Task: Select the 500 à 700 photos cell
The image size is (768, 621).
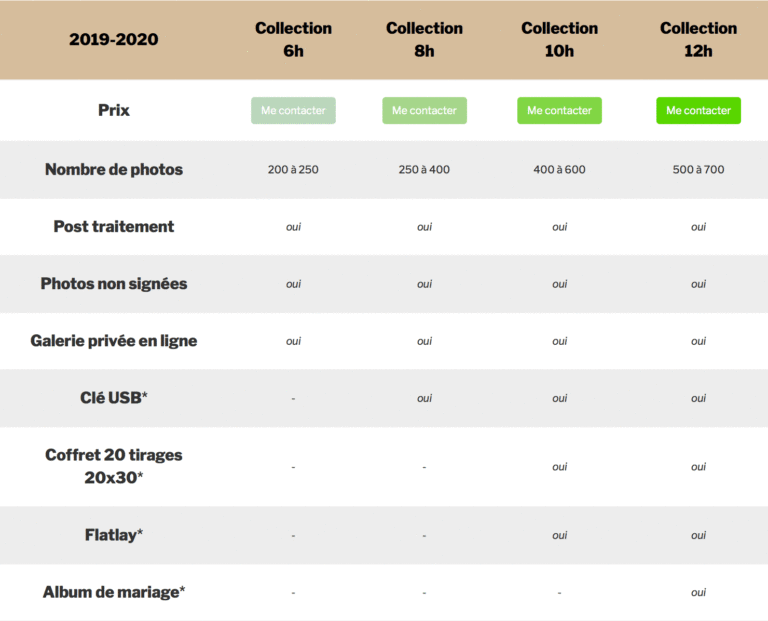Action: tap(698, 169)
